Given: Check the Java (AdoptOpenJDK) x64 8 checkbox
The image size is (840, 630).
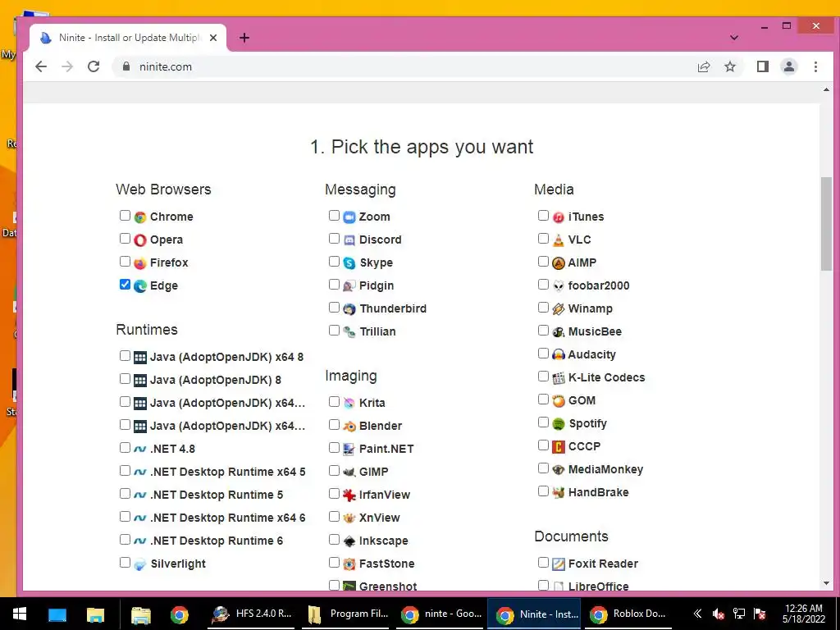Looking at the screenshot, I should pos(125,356).
